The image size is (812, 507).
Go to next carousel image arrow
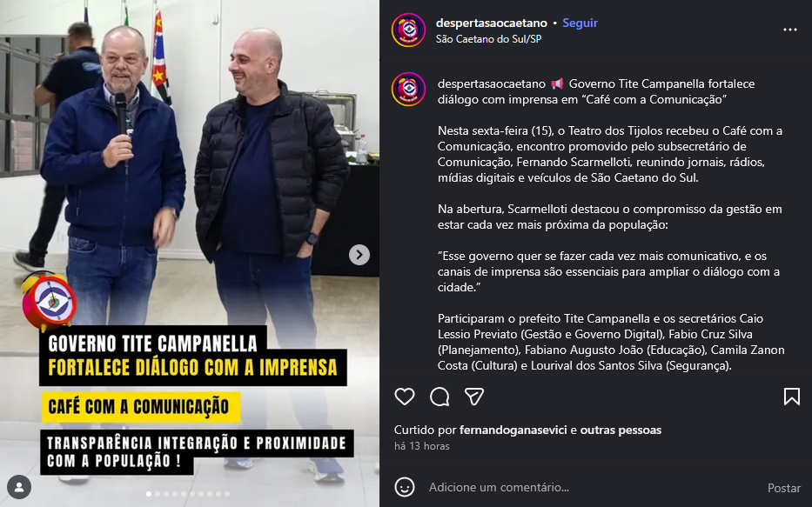click(359, 255)
